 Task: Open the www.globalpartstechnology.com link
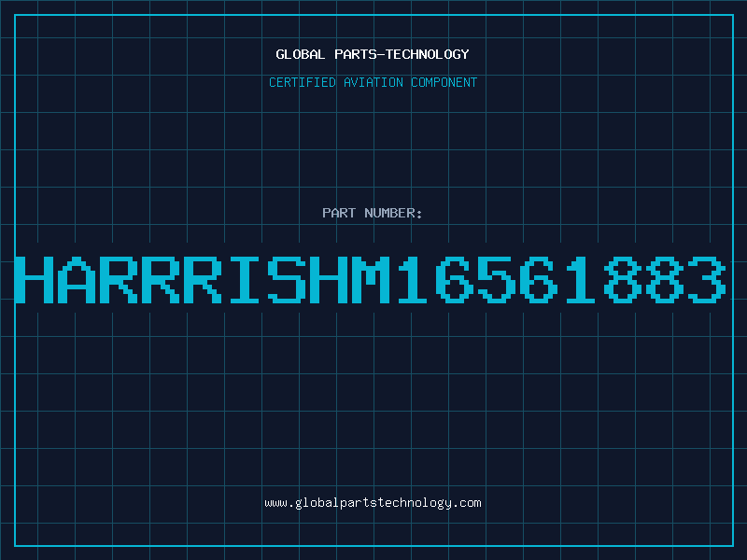(x=373, y=503)
